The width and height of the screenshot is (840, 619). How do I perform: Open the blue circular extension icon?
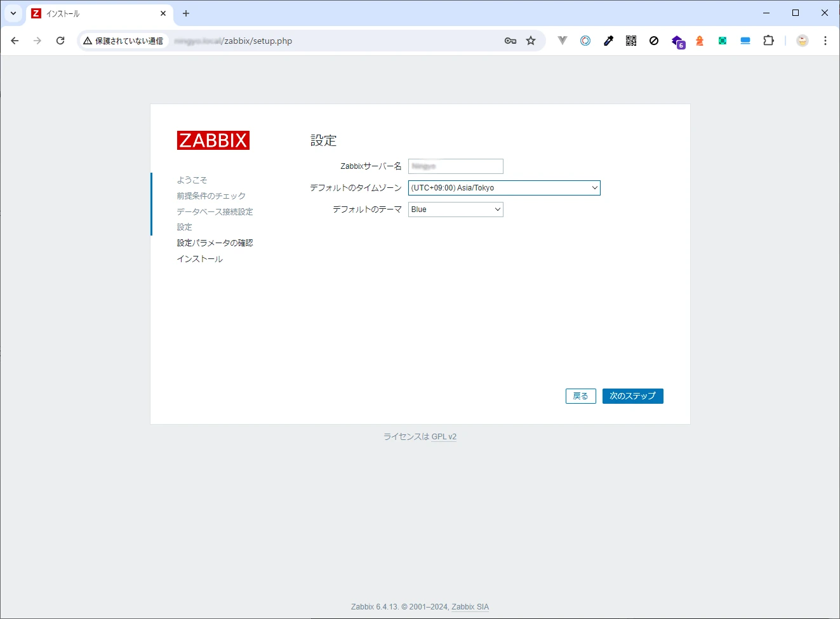pyautogui.click(x=585, y=41)
